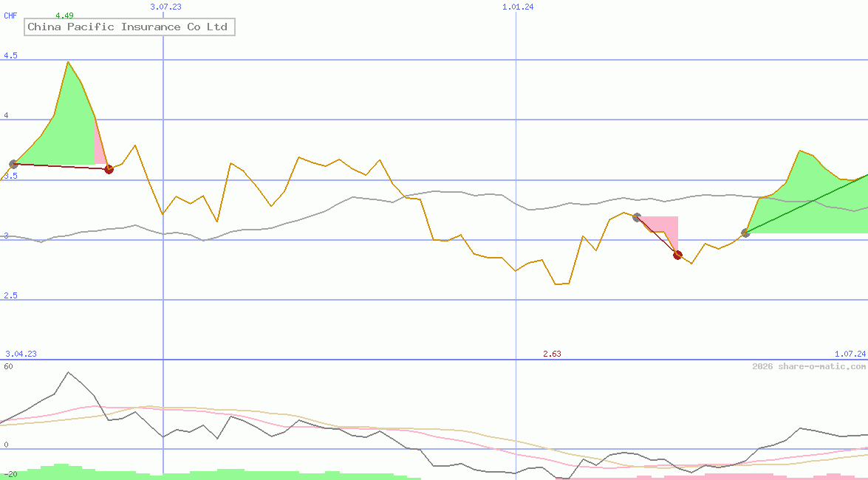Click the China Pacific Insurance Co Ltd title box
This screenshot has width=868, height=480.
click(129, 27)
